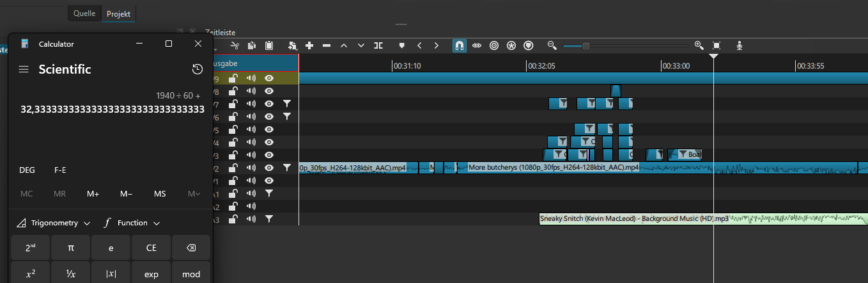Click the M+ memory add button
Image resolution: width=868 pixels, height=283 pixels.
coord(93,194)
